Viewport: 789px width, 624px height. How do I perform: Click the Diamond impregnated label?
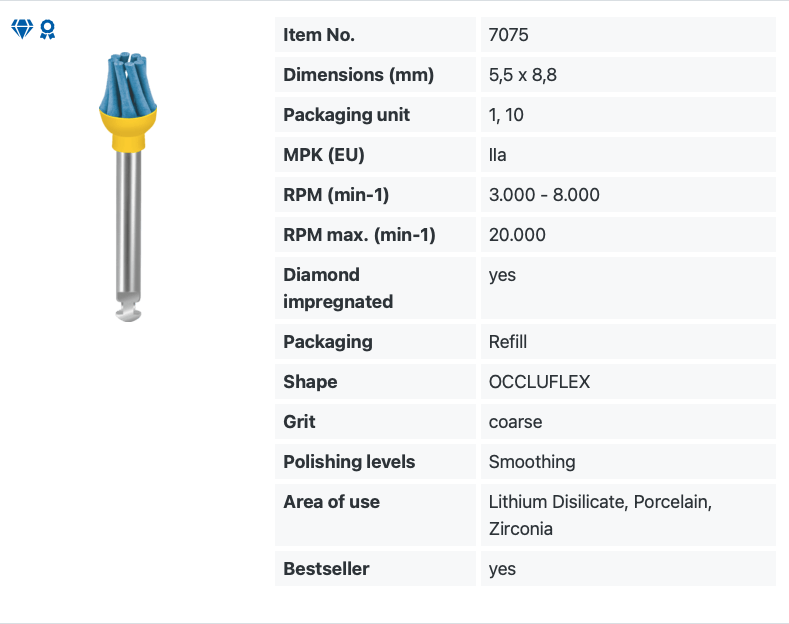[338, 288]
